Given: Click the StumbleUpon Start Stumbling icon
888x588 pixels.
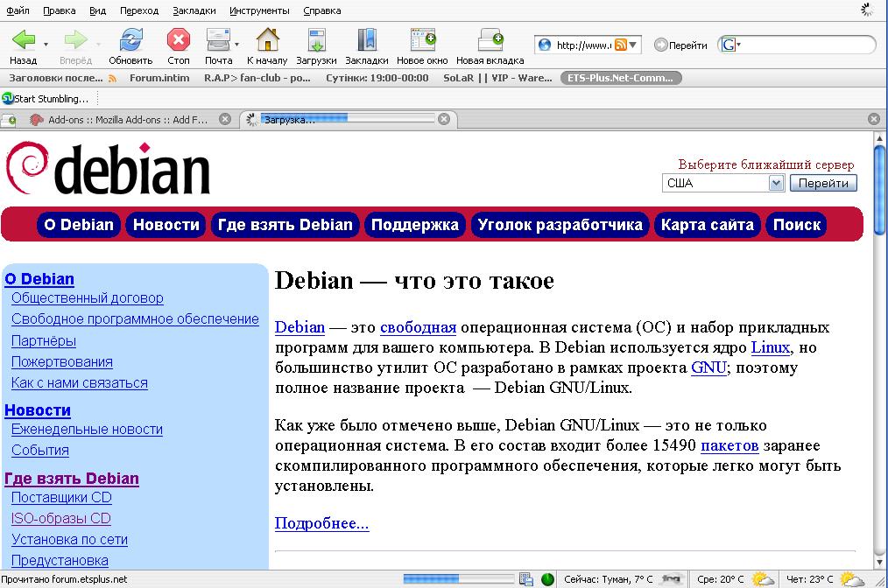Looking at the screenshot, I should click(8, 98).
